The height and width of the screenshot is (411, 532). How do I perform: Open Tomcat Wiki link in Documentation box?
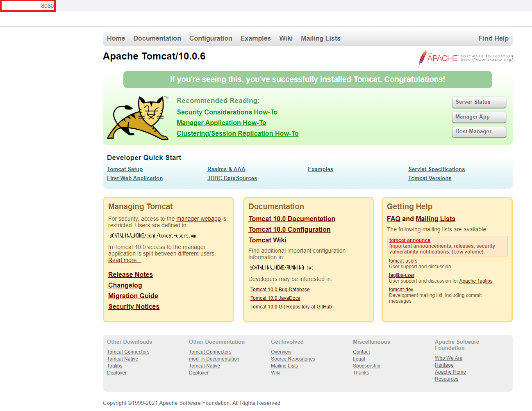267,240
